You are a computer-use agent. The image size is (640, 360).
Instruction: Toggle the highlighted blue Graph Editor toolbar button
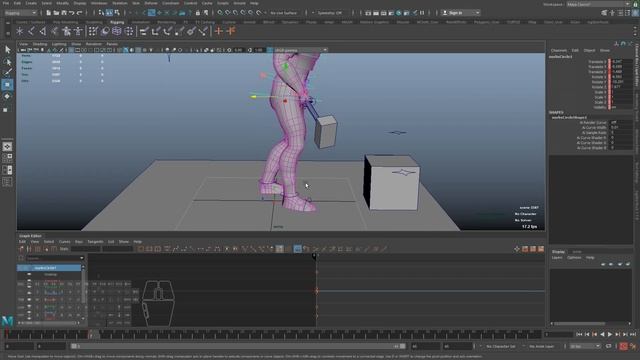point(298,249)
